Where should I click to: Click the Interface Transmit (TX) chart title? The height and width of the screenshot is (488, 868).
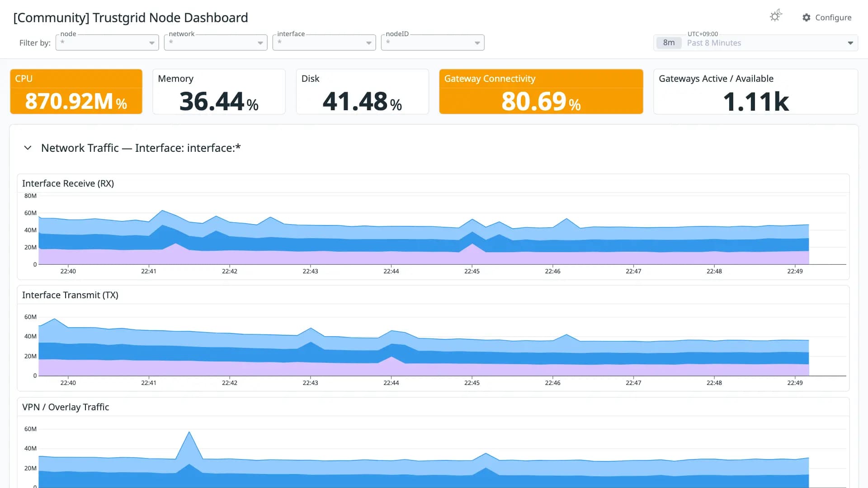tap(70, 295)
